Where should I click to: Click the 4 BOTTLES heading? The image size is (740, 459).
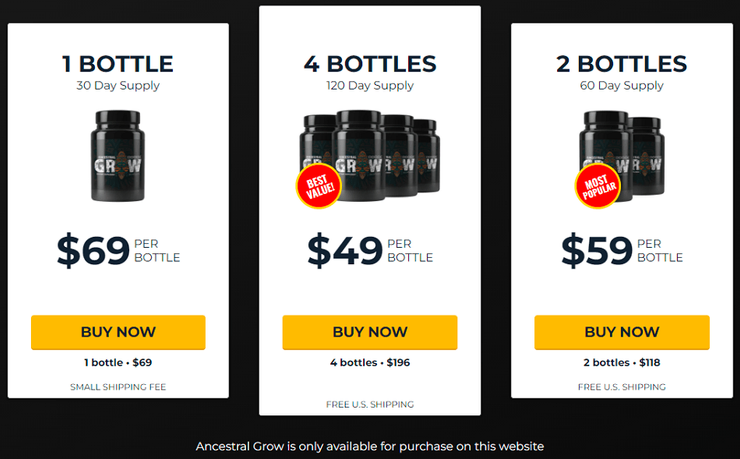(x=370, y=64)
